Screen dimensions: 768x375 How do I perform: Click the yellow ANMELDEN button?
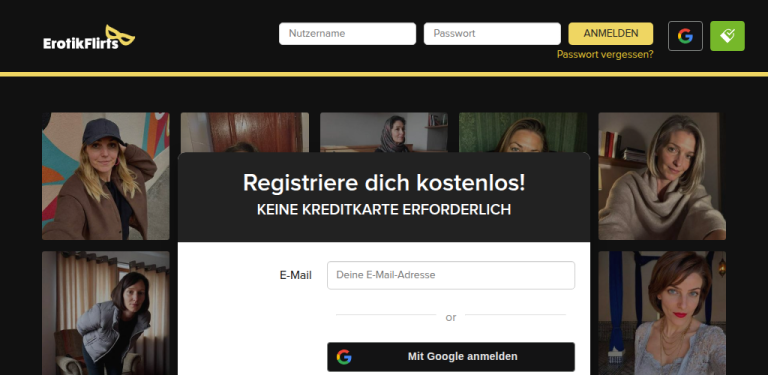pos(611,34)
